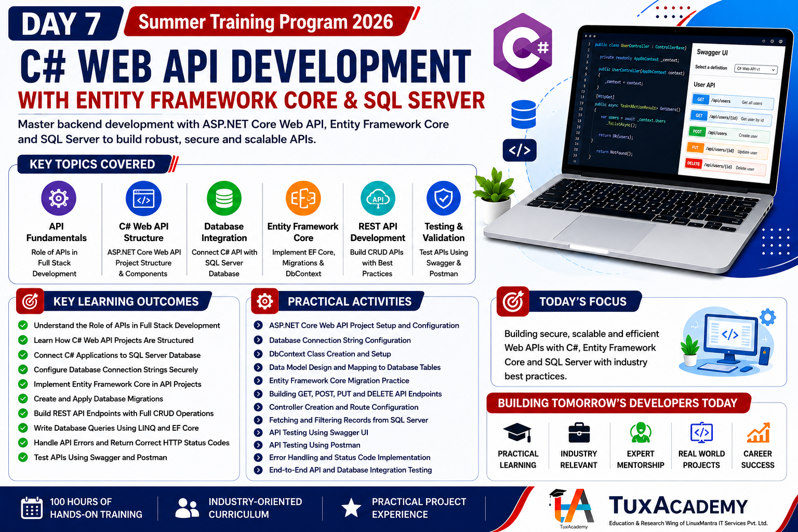Viewport: 798px width, 532px height.
Task: Click the star icon beside Practical Project Experience
Action: pyautogui.click(x=351, y=508)
